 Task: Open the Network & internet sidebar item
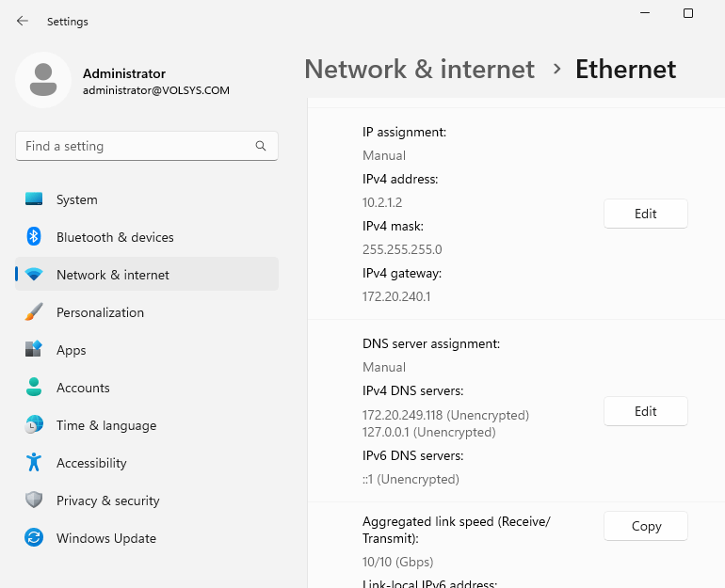(x=113, y=275)
